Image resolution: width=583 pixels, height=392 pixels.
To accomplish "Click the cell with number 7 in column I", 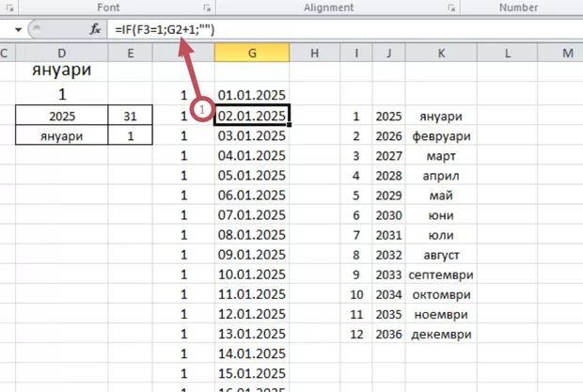I will [356, 235].
